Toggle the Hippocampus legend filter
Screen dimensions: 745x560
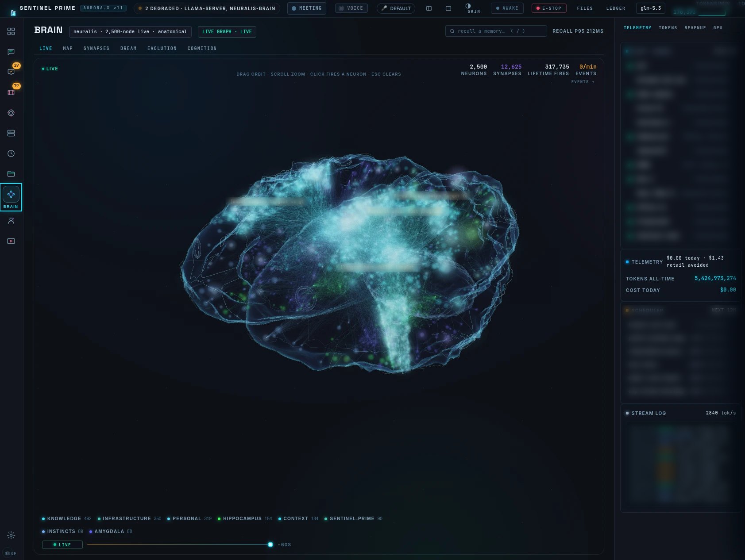(245, 518)
